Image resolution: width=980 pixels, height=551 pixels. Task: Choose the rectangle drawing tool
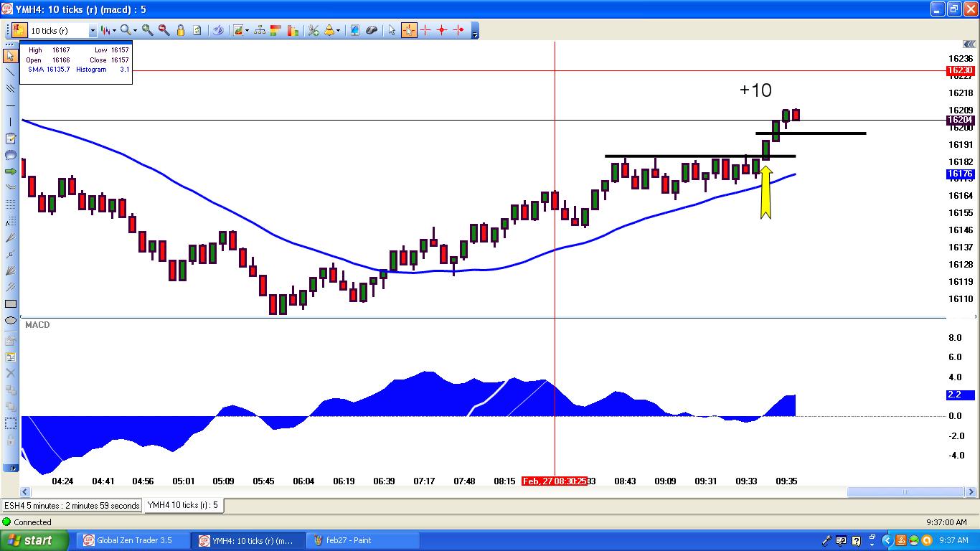[x=10, y=303]
